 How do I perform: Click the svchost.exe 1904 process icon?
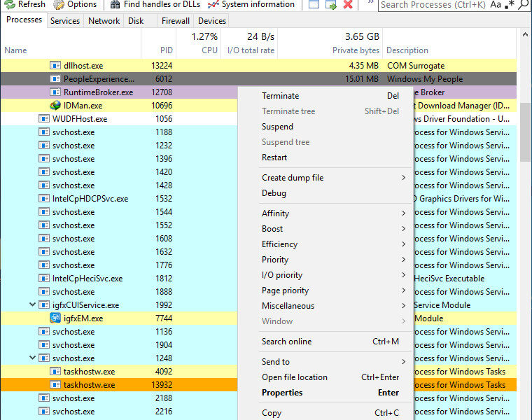(x=44, y=344)
